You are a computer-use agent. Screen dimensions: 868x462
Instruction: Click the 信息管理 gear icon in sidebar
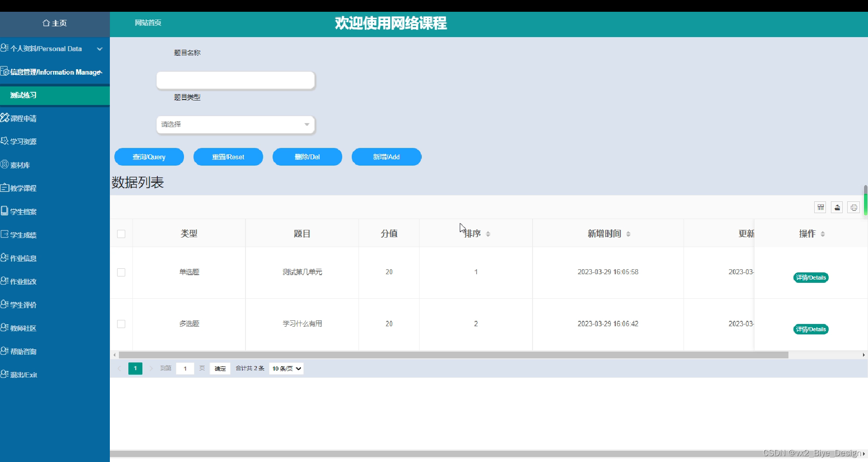coord(5,71)
